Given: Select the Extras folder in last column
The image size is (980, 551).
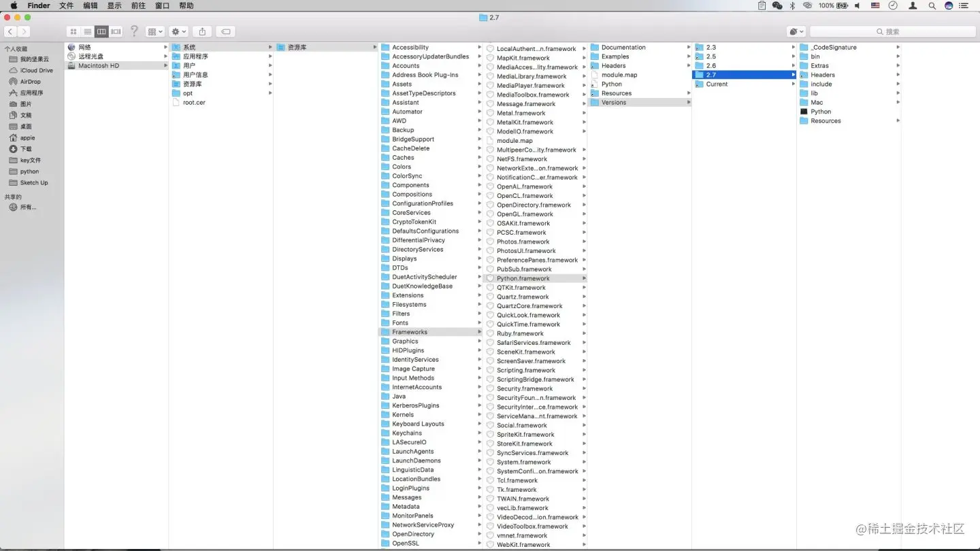Looking at the screenshot, I should [x=849, y=66].
